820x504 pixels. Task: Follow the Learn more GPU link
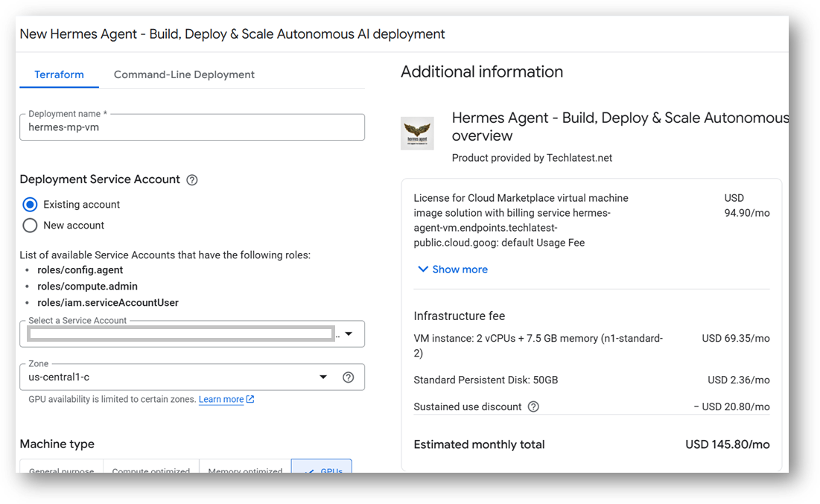221,400
